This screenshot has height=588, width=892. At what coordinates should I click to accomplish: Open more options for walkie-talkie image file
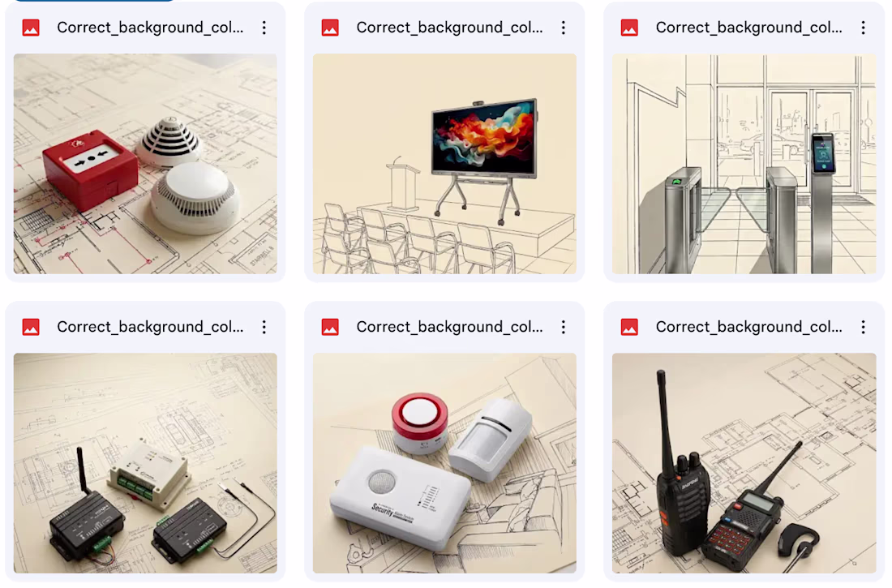click(863, 327)
